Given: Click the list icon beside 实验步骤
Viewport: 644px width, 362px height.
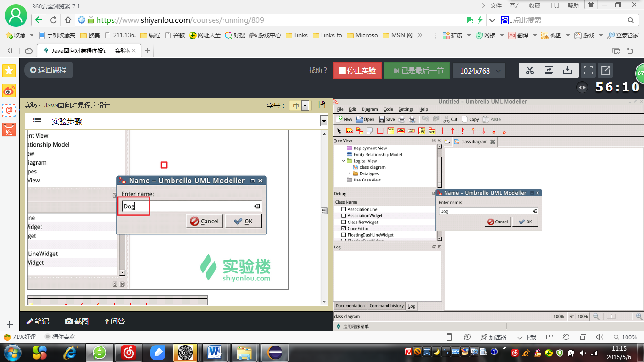Looking at the screenshot, I should pyautogui.click(x=37, y=121).
